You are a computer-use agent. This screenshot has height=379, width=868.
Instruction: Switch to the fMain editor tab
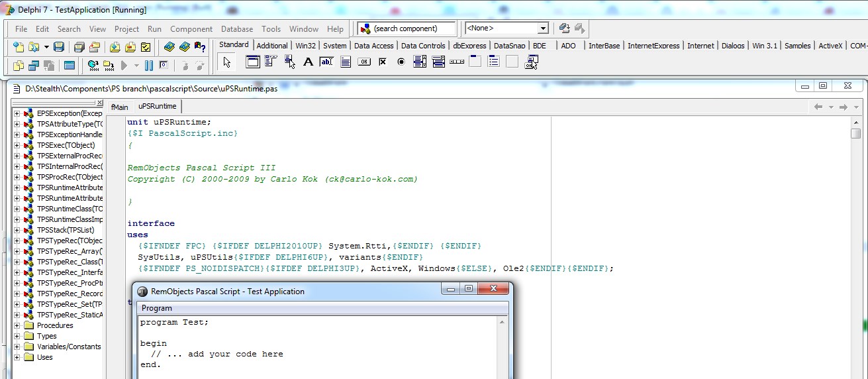pyautogui.click(x=120, y=107)
